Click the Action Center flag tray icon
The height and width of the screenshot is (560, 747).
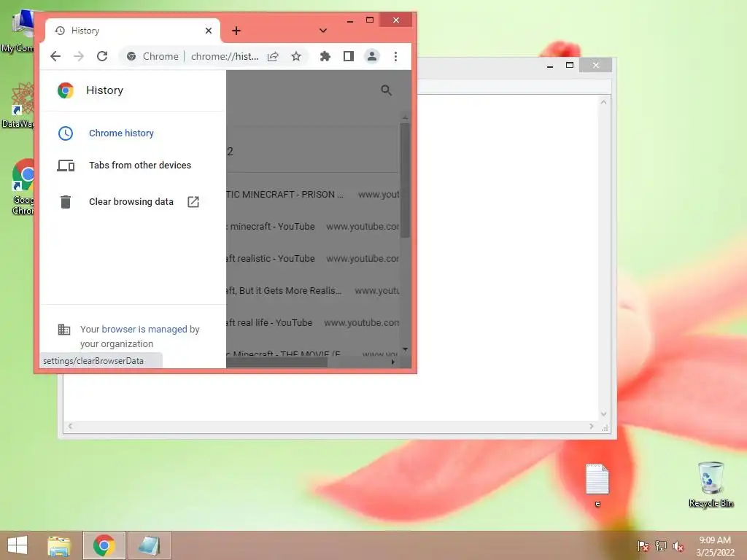click(x=643, y=545)
